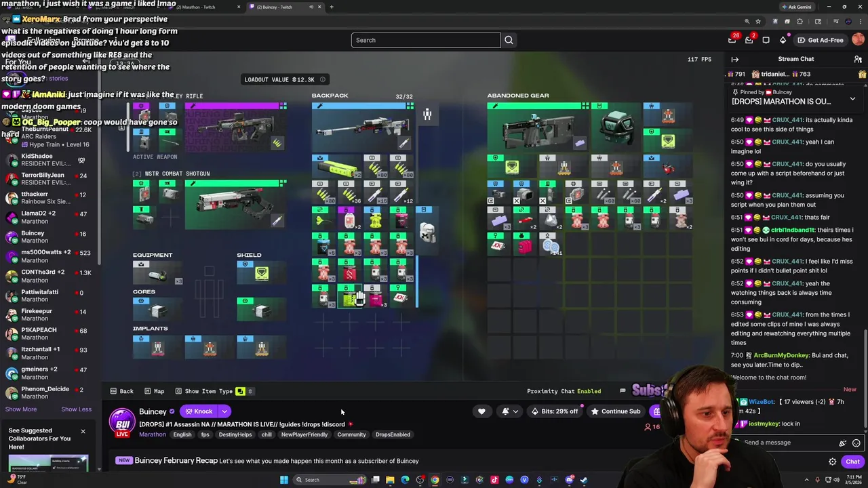The height and width of the screenshot is (488, 868).
Task: Select the chill stream tag
Action: coord(267,434)
